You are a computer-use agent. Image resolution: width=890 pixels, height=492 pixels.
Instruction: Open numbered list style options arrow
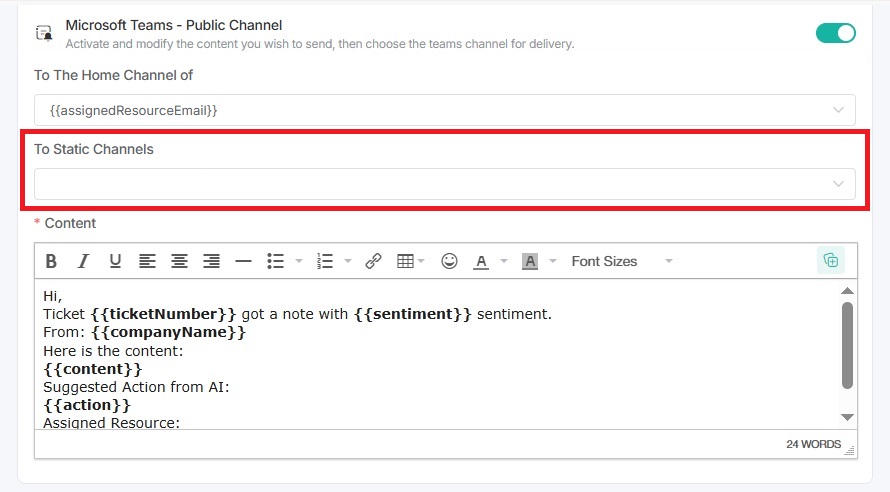[x=348, y=261]
